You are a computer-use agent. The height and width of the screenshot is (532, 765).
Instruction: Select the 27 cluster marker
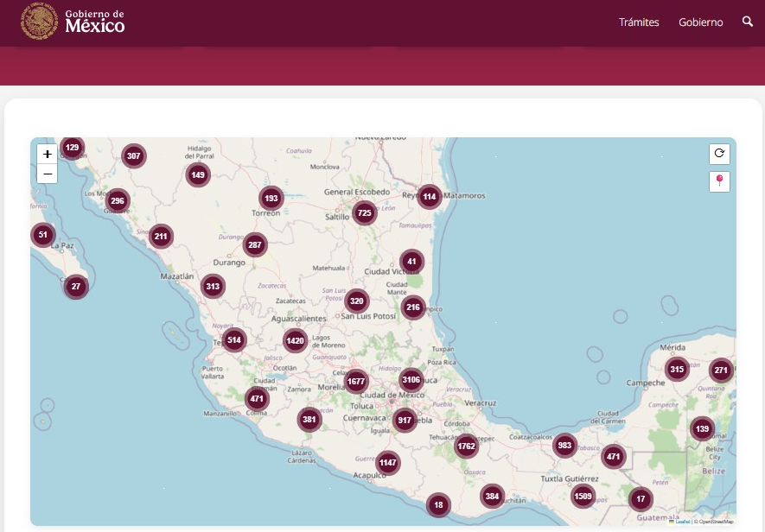click(x=76, y=286)
